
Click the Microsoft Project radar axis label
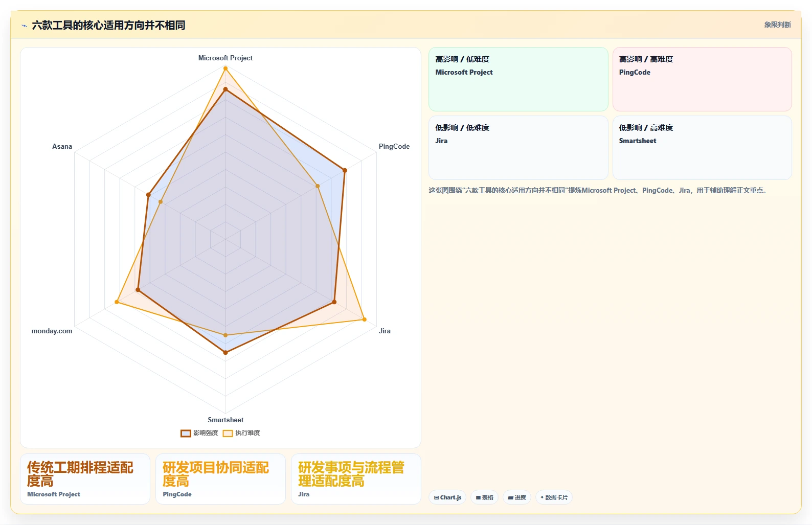(x=225, y=58)
